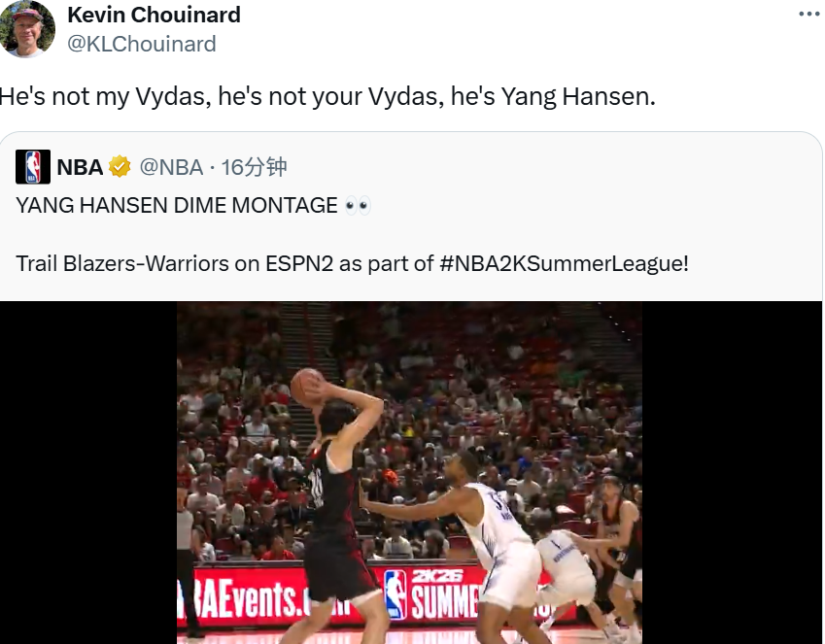
Task: Click the NBA logo avatar
Action: pyautogui.click(x=33, y=167)
